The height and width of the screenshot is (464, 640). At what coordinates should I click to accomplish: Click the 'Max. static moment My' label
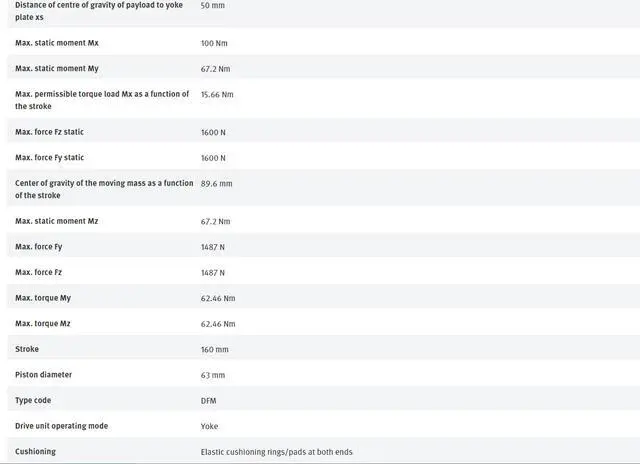(57, 68)
